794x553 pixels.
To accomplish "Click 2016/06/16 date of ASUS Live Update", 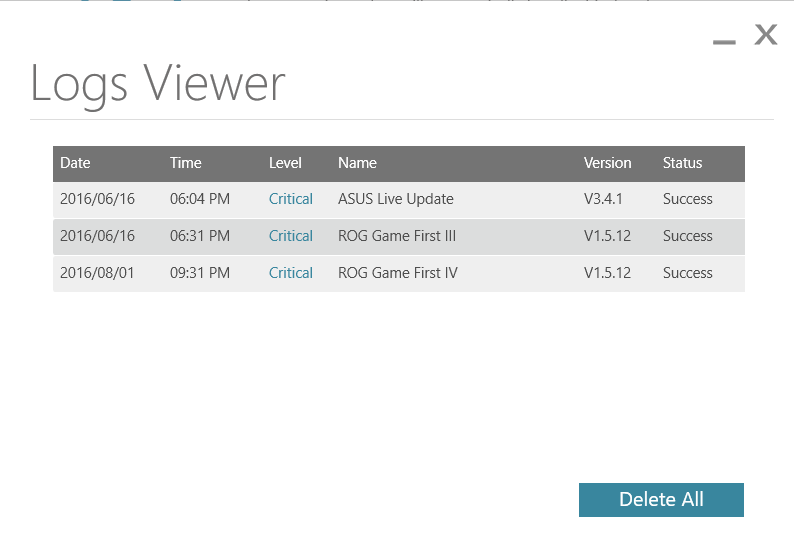I will [97, 199].
